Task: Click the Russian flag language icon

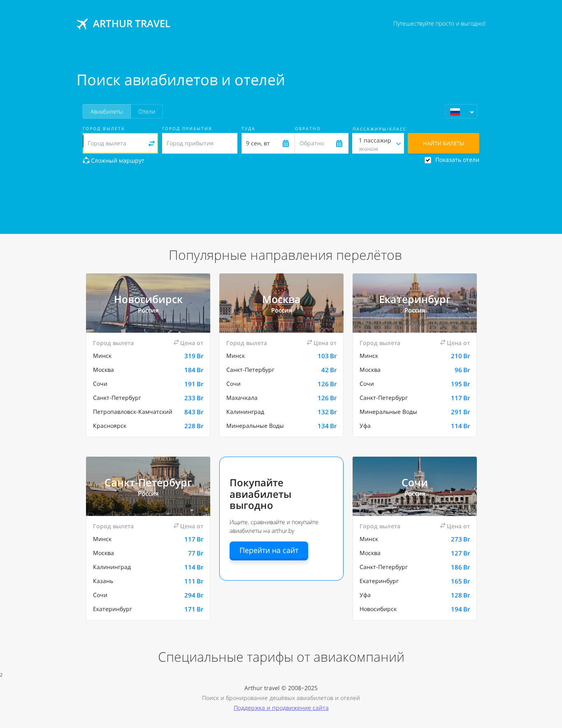Action: coord(455,112)
